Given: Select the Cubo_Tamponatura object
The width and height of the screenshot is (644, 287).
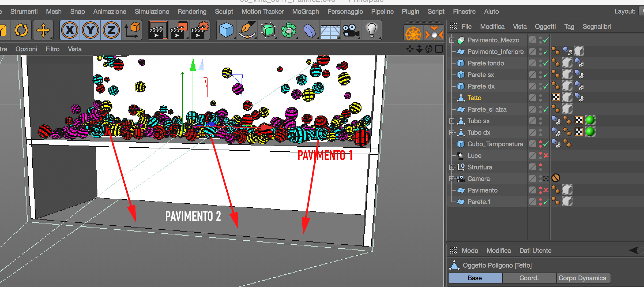Looking at the screenshot, I should point(495,144).
